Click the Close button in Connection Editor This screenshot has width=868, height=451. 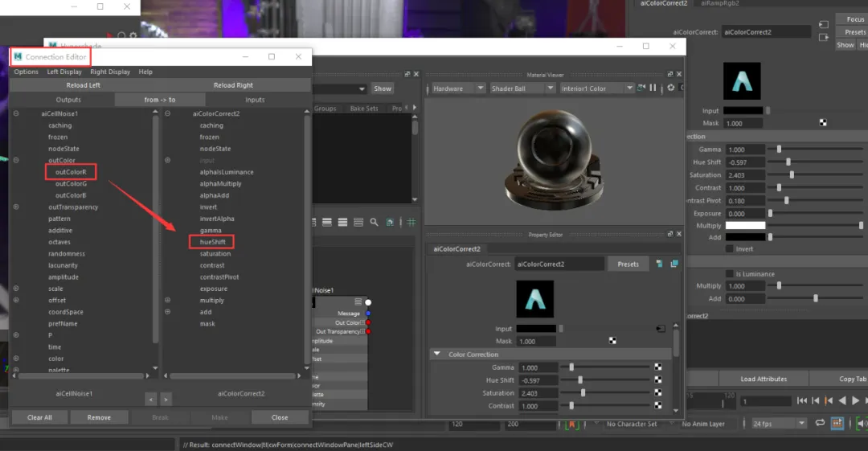280,417
